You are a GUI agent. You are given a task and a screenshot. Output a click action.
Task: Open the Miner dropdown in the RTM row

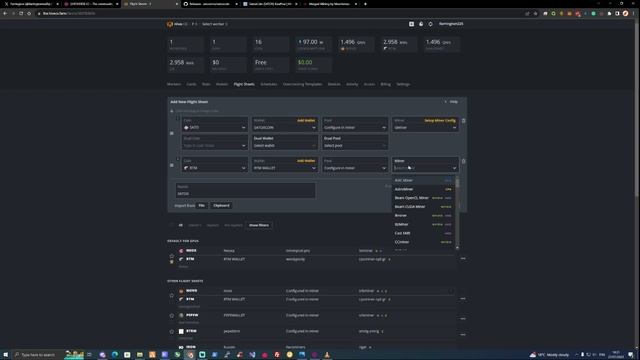425,164
